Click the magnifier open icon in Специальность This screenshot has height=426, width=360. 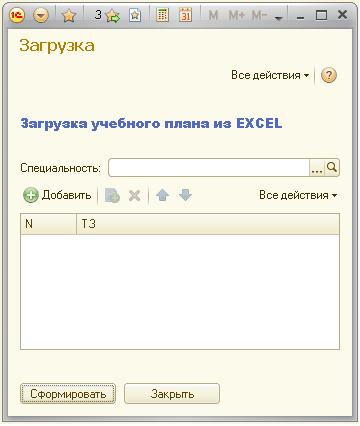pyautogui.click(x=332, y=168)
